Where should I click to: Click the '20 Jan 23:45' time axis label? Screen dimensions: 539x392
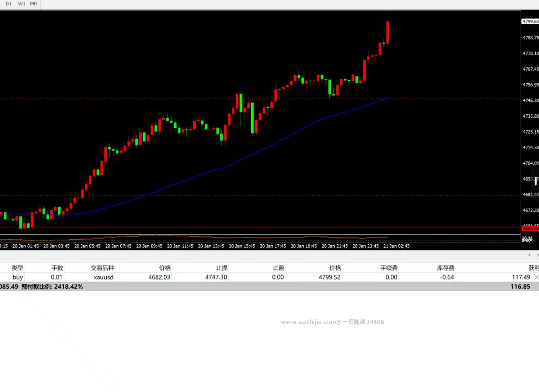(x=366, y=246)
